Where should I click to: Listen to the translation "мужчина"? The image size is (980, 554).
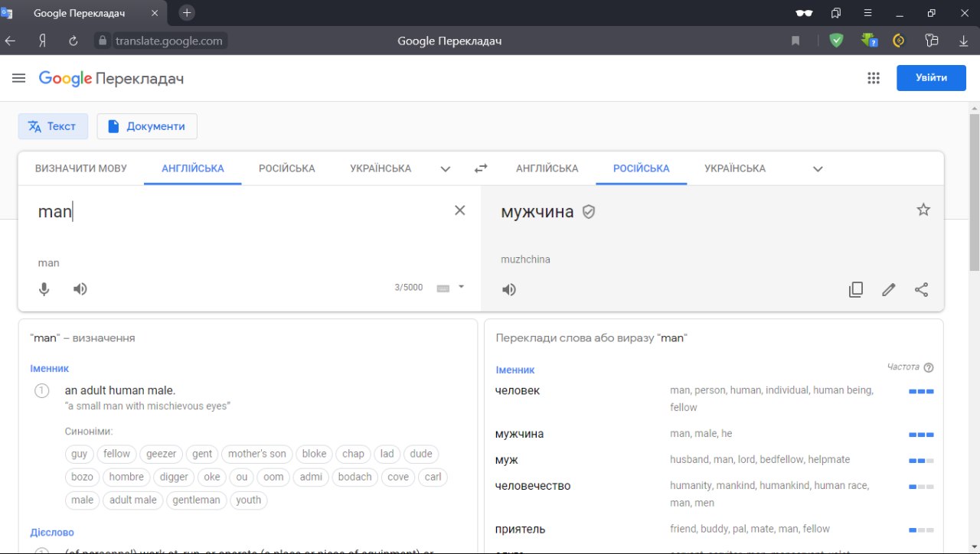(509, 289)
